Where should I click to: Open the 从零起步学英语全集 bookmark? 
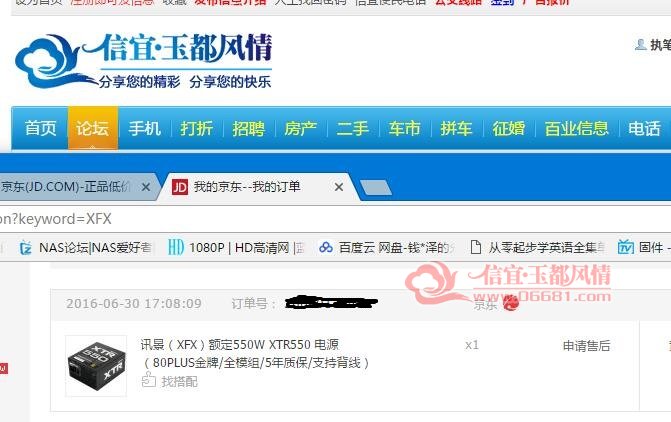click(538, 247)
